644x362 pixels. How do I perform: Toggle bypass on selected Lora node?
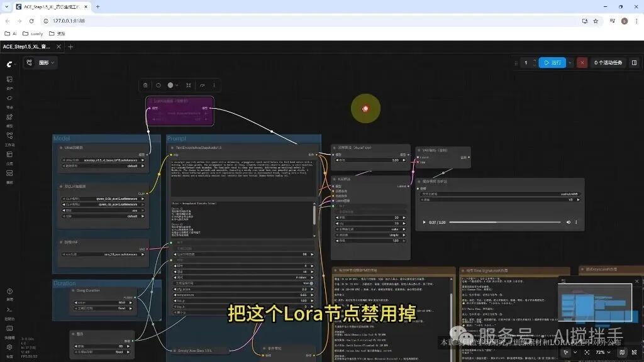tap(202, 85)
